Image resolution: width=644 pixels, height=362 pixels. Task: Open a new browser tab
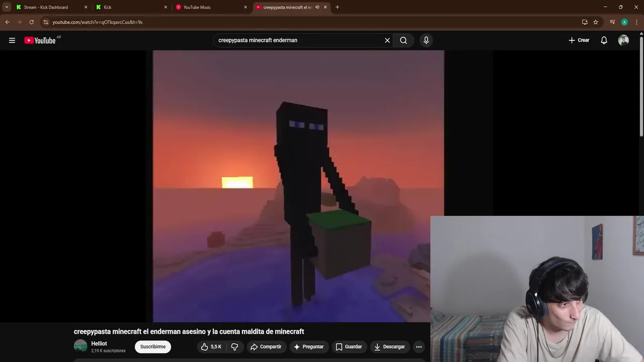[x=337, y=7]
